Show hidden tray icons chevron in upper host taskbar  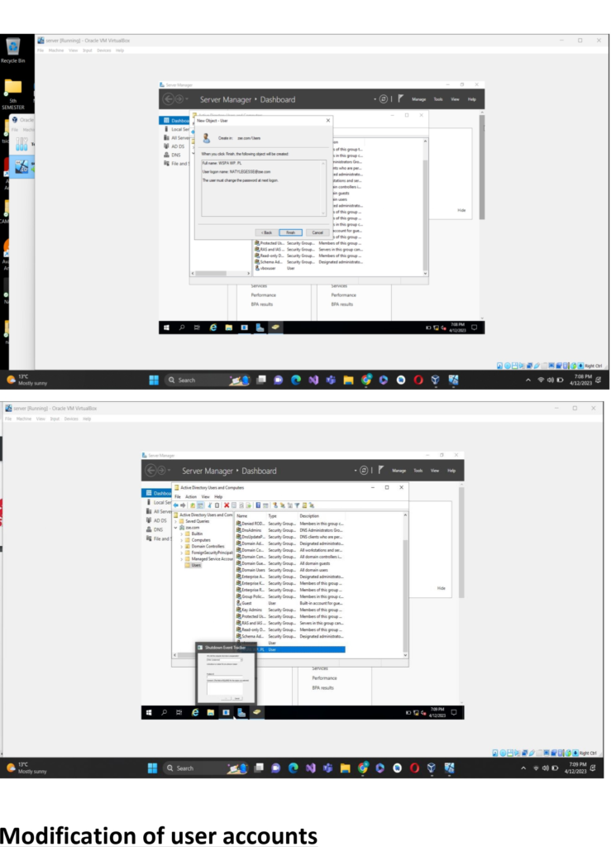[528, 380]
